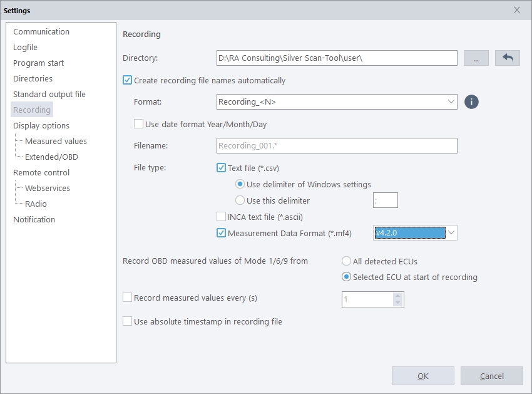
Task: Increase the record interval spinner value
Action: pos(397,296)
